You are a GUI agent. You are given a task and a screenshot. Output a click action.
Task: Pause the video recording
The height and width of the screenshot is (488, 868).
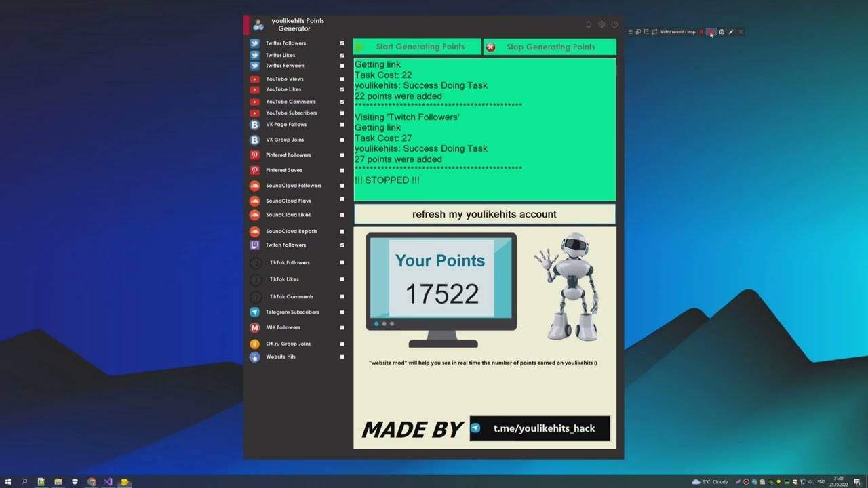pos(701,32)
